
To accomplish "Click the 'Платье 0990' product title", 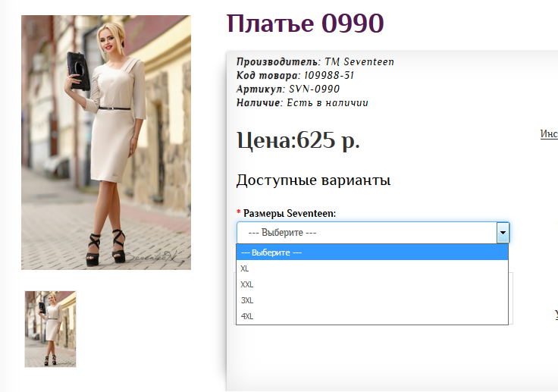I will point(305,24).
